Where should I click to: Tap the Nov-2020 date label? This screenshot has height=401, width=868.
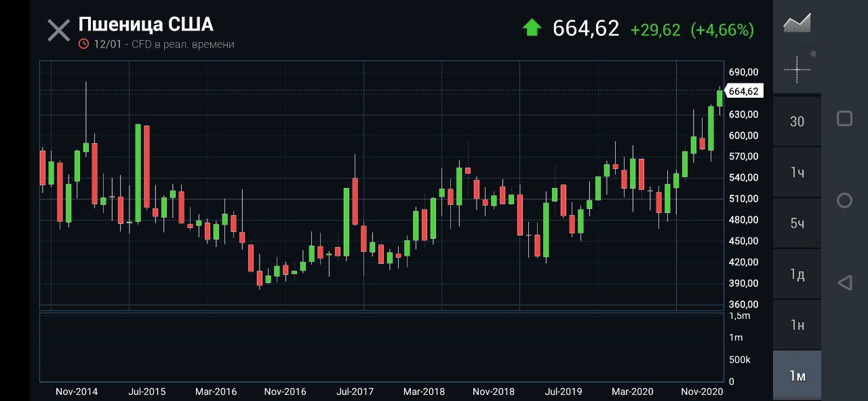point(702,392)
